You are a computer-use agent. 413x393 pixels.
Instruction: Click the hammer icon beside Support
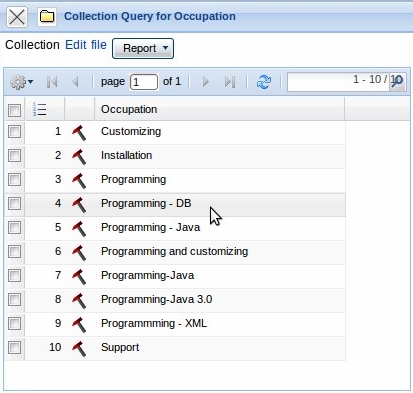click(x=79, y=349)
